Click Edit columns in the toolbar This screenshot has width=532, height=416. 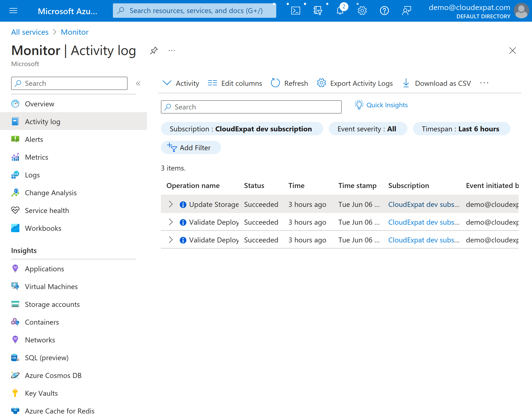click(235, 83)
